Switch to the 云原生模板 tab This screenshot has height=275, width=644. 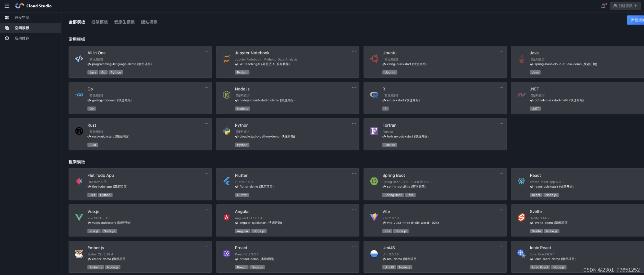click(x=124, y=22)
